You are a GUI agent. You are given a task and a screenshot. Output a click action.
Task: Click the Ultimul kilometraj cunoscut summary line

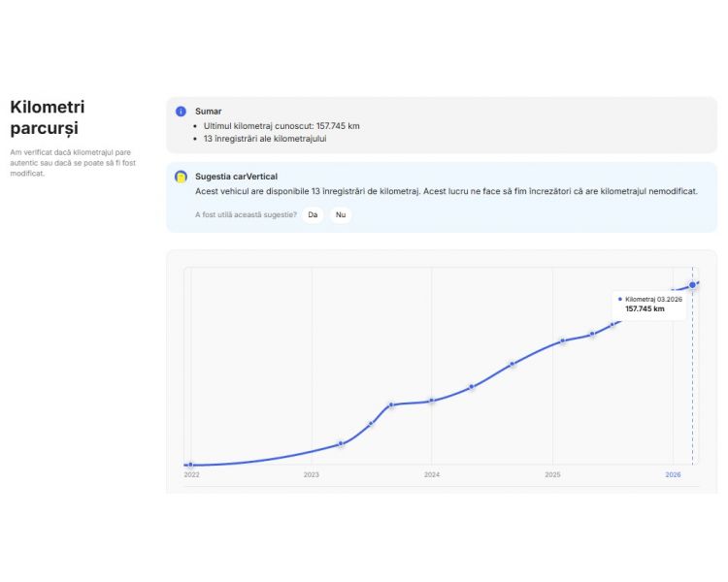(x=281, y=126)
